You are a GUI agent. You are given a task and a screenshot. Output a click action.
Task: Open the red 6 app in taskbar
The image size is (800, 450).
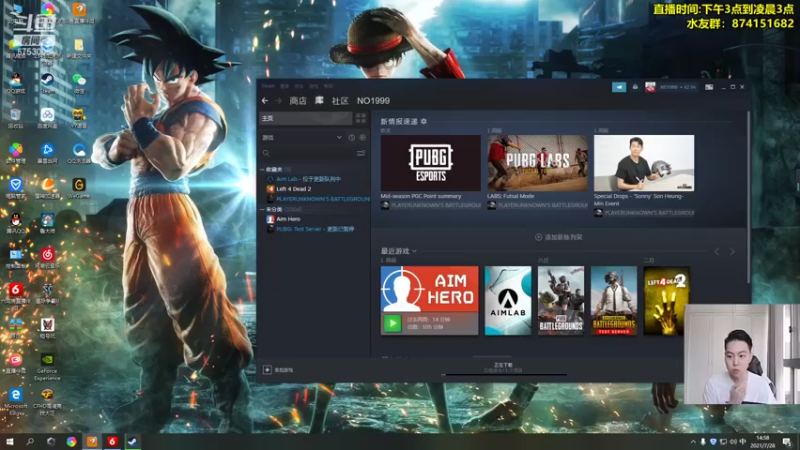(112, 441)
